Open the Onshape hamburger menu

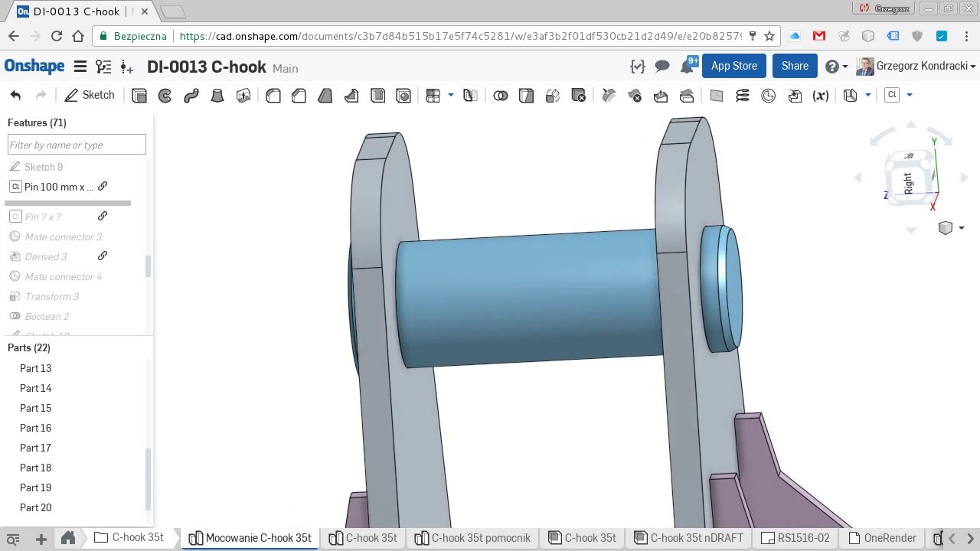tap(80, 67)
